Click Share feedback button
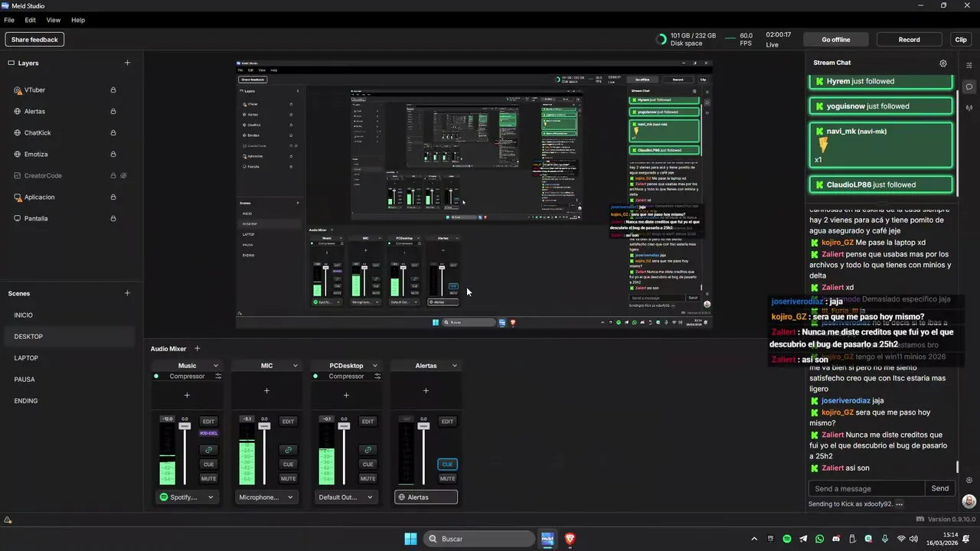Screen dimensions: 980x551 click(x=34, y=40)
